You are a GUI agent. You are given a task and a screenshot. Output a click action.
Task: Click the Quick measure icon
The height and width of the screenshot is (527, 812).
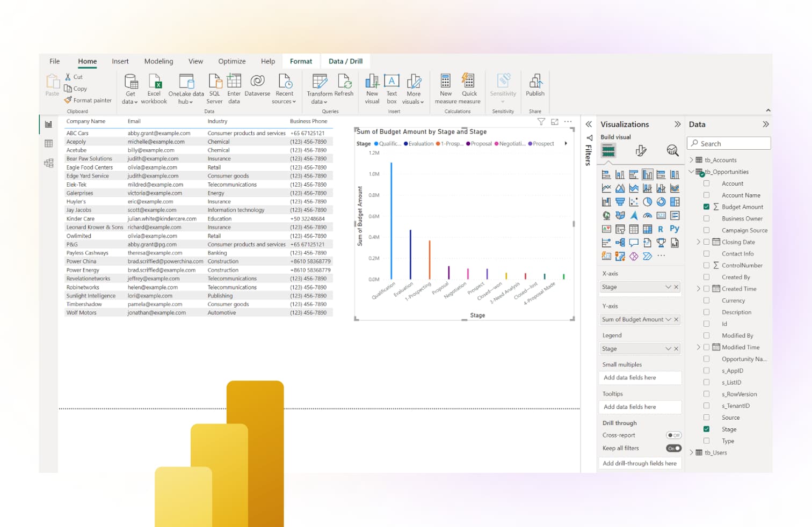469,82
